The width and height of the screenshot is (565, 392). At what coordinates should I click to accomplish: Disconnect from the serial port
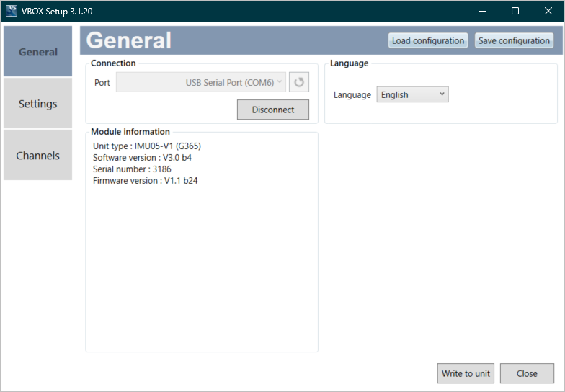272,110
